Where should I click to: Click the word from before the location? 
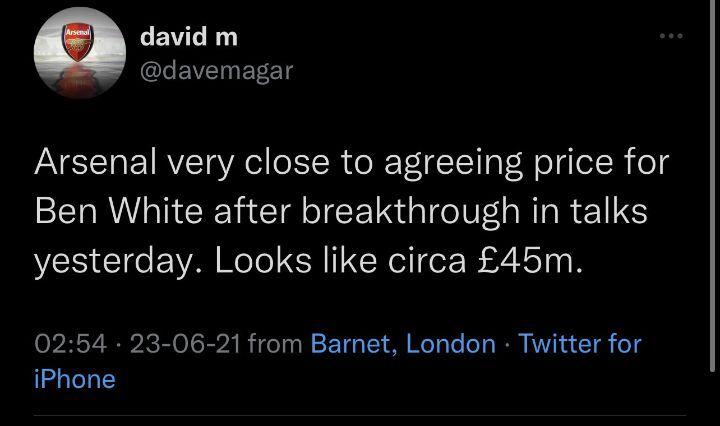pos(275,344)
